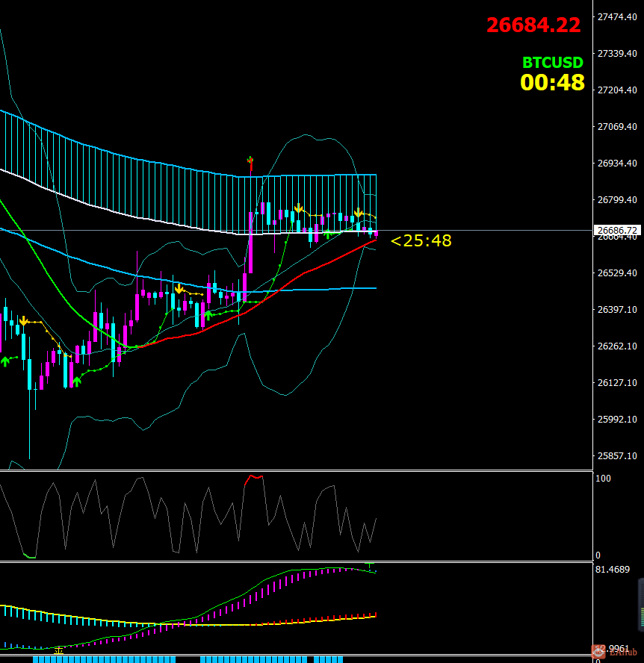Image resolution: width=644 pixels, height=663 pixels.
Task: Click the 26262.10 price axis label
Action: click(617, 346)
